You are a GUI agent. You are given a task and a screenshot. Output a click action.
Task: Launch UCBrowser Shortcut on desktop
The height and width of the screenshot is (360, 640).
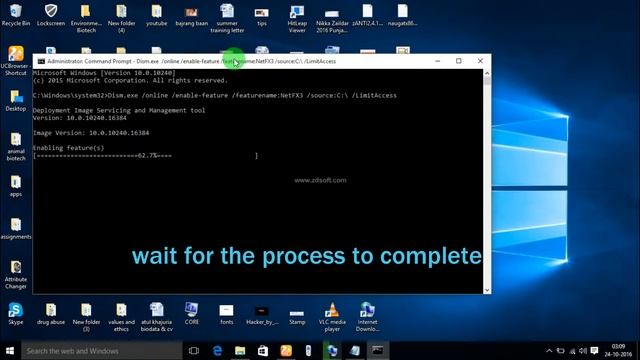16,61
